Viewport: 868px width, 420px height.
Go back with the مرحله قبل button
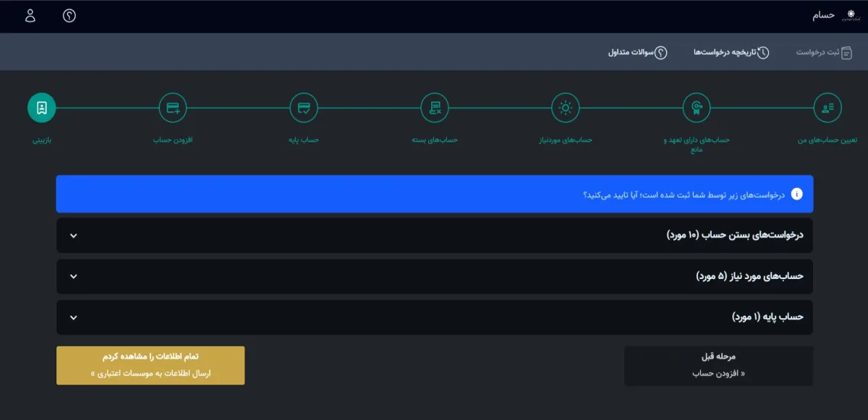pos(718,366)
